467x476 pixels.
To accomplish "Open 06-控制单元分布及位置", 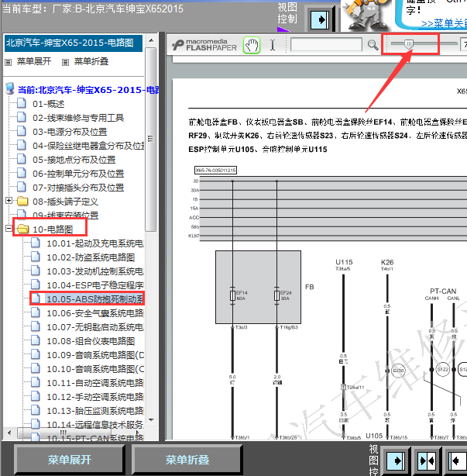I will point(78,174).
